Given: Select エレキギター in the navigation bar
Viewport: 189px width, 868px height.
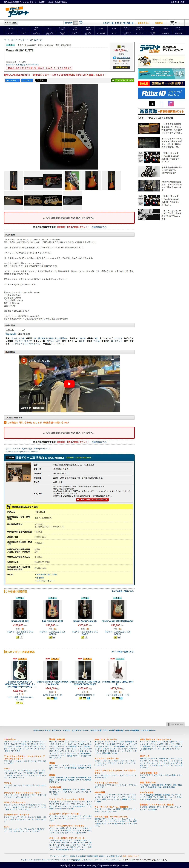Looking at the screenshot, I should (10, 29).
